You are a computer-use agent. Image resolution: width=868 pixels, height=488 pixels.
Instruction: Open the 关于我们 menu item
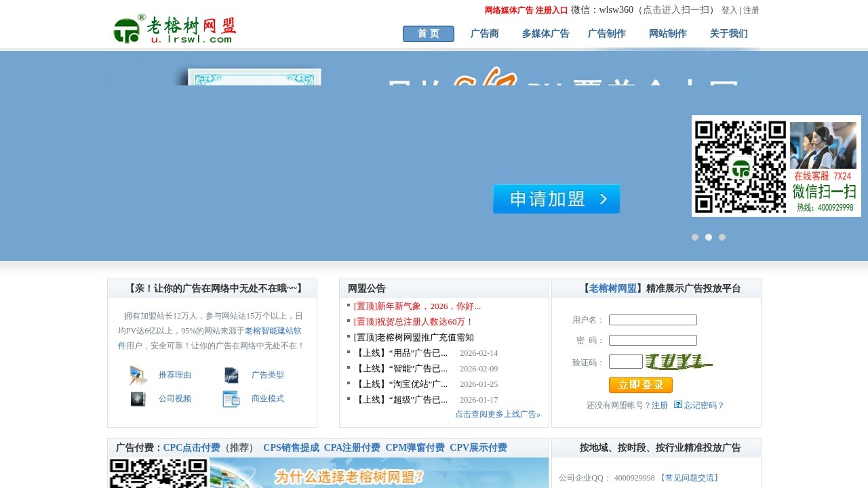click(x=729, y=33)
